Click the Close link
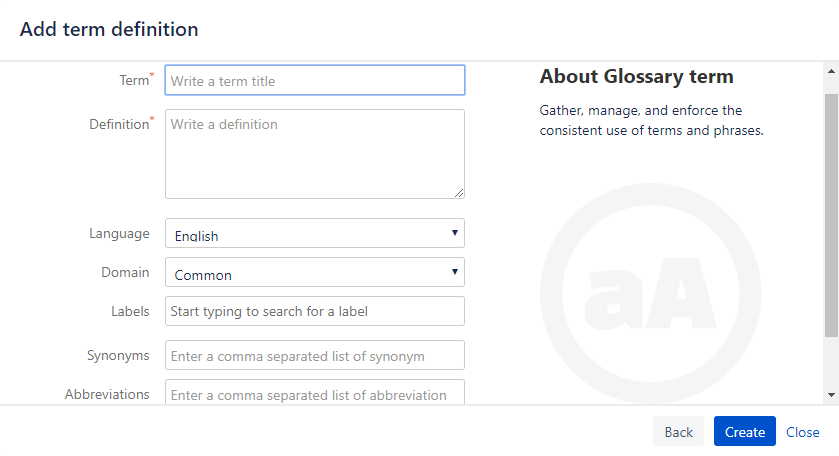Screen dimensions: 839x456 coord(802,432)
